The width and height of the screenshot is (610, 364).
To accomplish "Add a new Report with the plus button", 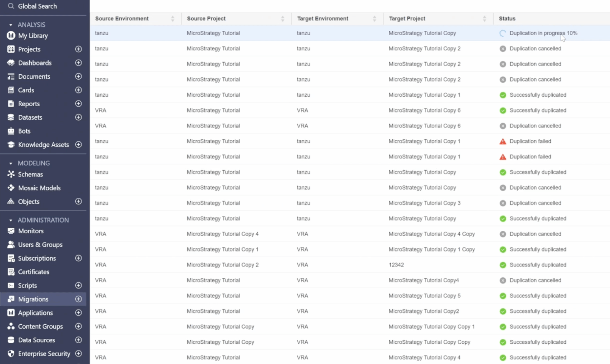I will click(78, 103).
